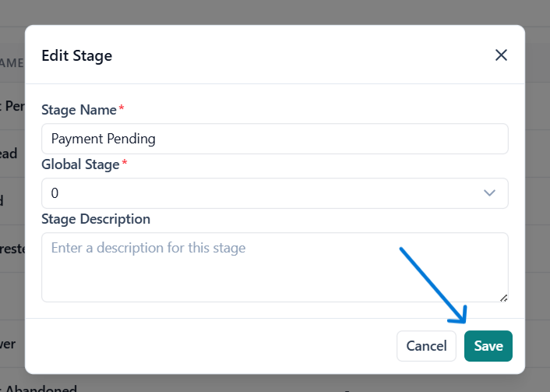
Task: Click the red asterisk beside Global Stage
Action: (125, 164)
